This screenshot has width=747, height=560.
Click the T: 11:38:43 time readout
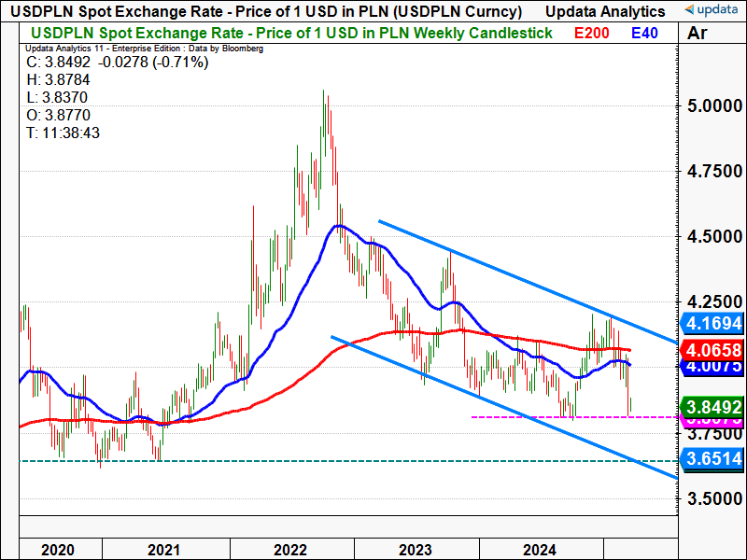coord(64,133)
